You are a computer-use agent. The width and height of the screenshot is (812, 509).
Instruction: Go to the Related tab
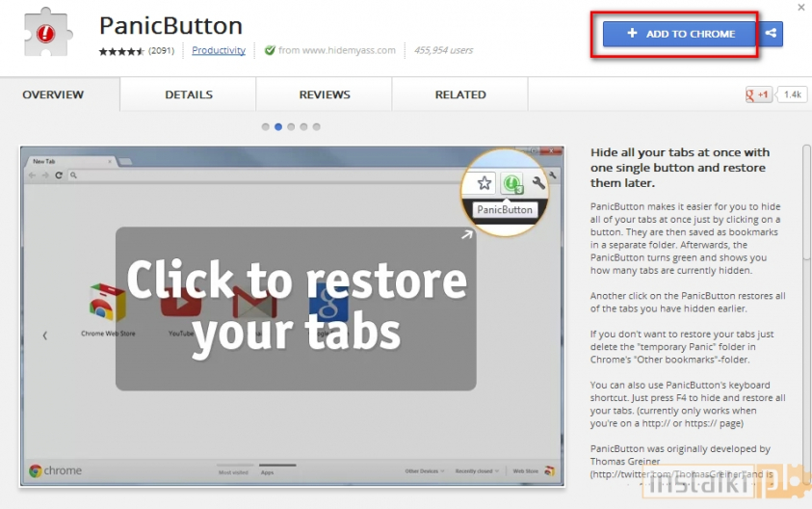click(x=459, y=94)
